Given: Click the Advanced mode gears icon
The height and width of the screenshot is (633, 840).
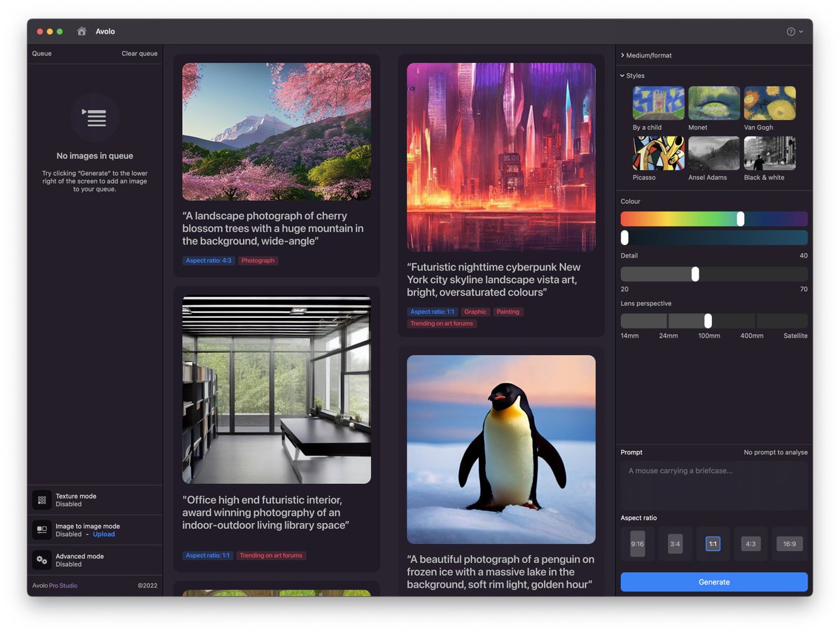Looking at the screenshot, I should tap(42, 560).
